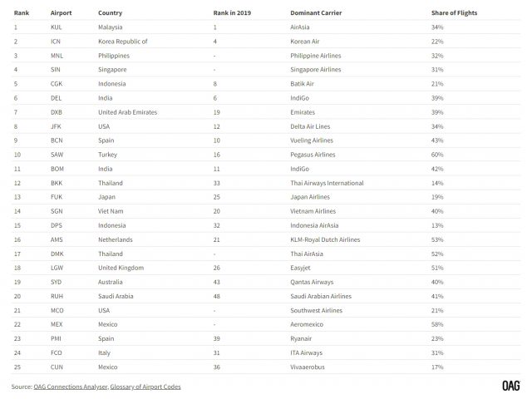Viewport: 532px width, 399px height.
Task: Click the Dominant Carrier column header
Action: [x=318, y=13]
